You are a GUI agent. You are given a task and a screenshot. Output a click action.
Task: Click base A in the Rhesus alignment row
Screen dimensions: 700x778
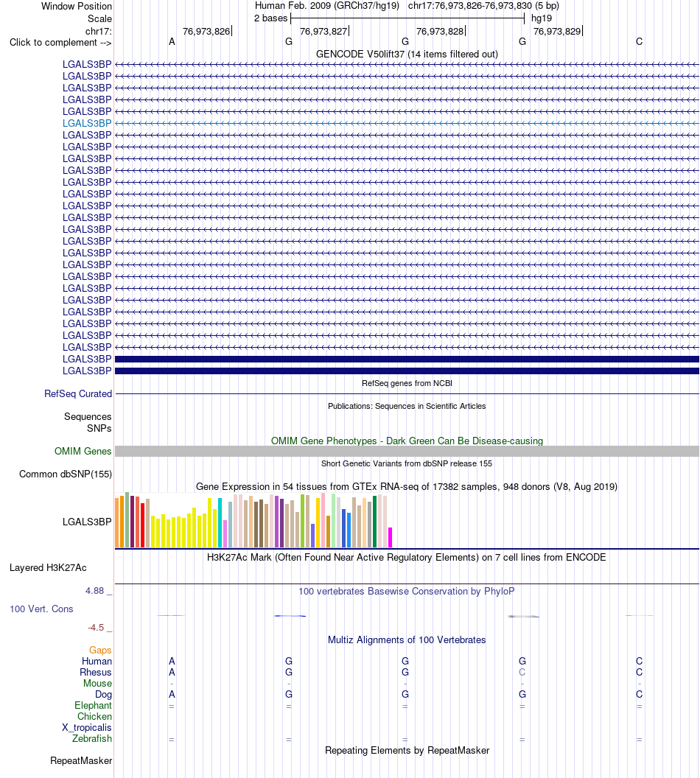click(172, 672)
